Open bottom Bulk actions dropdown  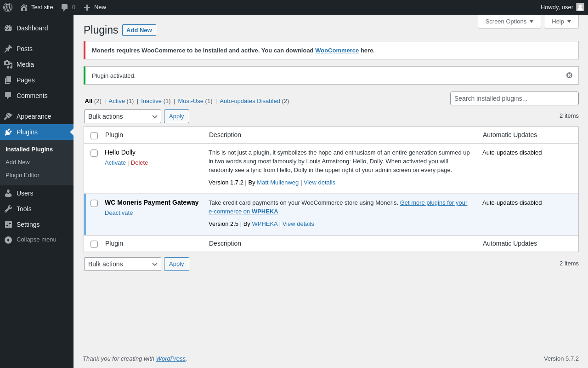[123, 264]
